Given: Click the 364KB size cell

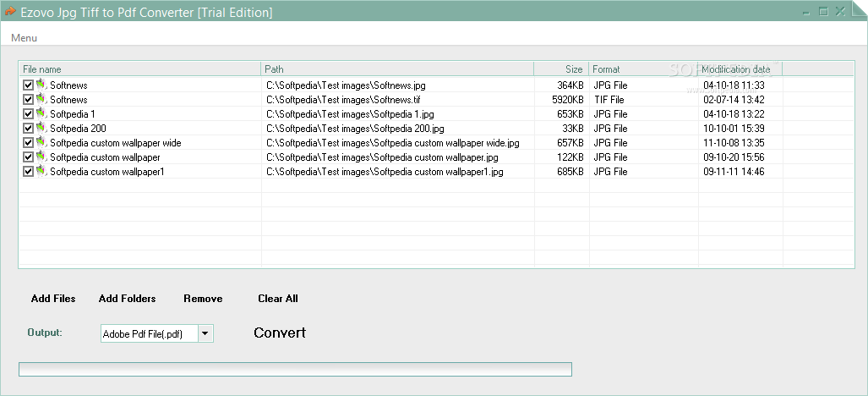Looking at the screenshot, I should click(x=570, y=85).
